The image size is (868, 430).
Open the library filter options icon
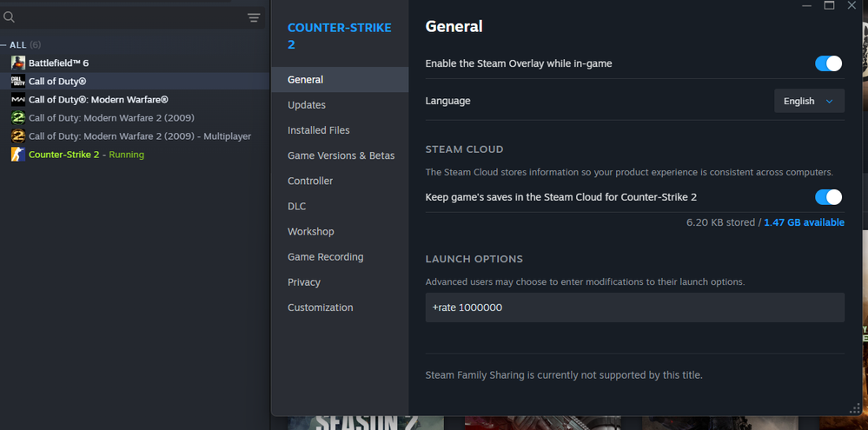pos(254,17)
